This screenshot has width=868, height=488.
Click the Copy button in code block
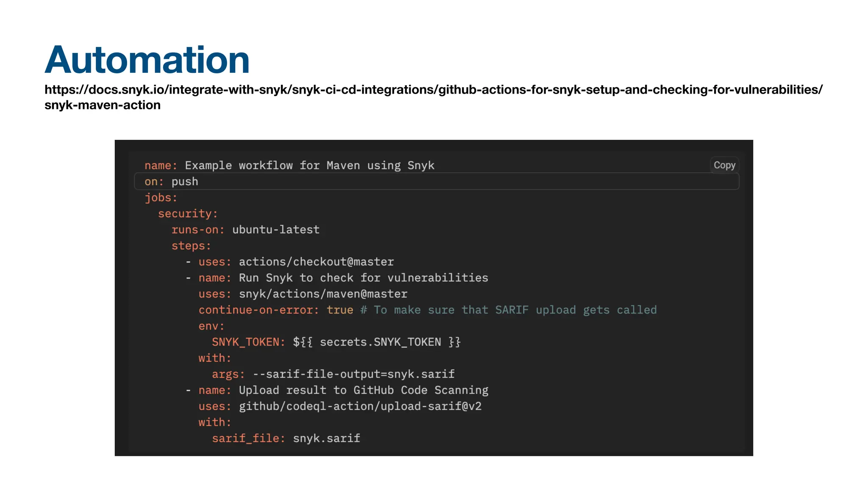pos(724,165)
